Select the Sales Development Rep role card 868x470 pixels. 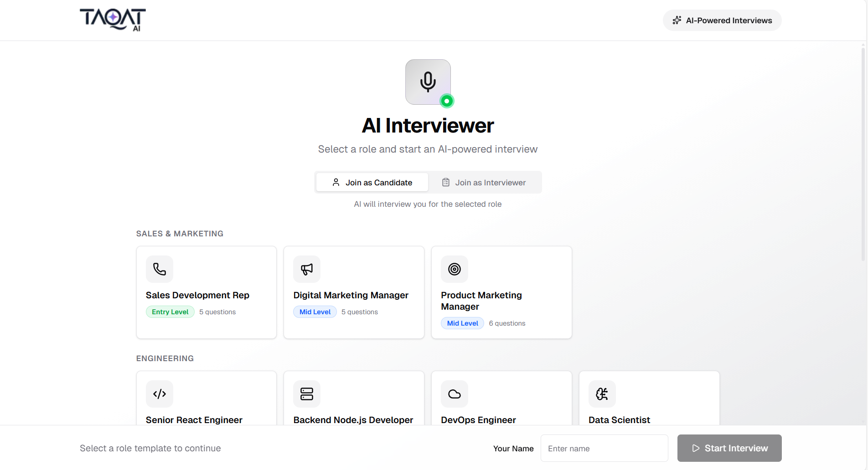click(x=206, y=292)
